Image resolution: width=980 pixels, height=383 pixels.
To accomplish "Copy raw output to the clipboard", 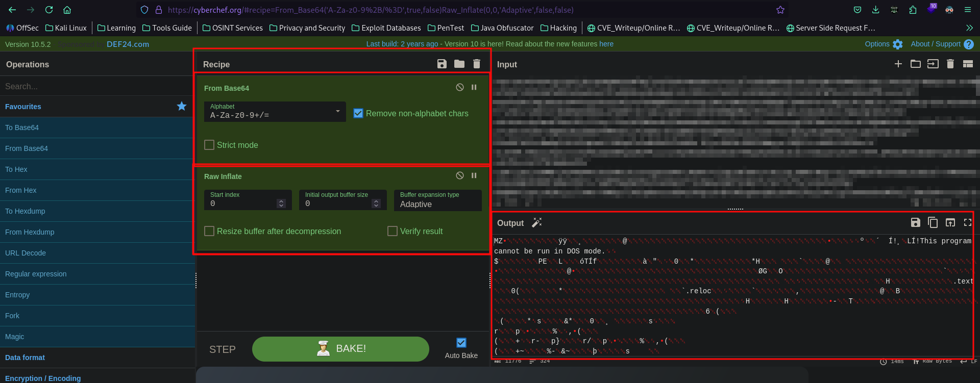I will click(933, 222).
